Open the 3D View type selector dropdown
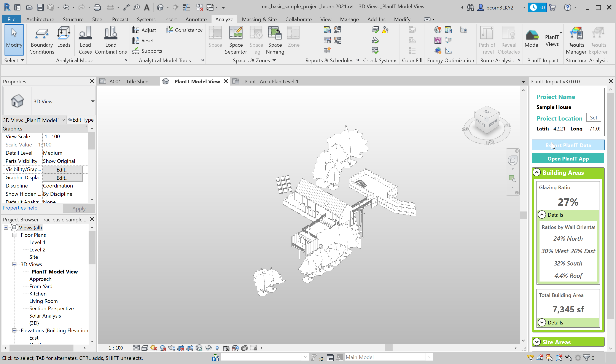This screenshot has height=364, width=616. 92,101
